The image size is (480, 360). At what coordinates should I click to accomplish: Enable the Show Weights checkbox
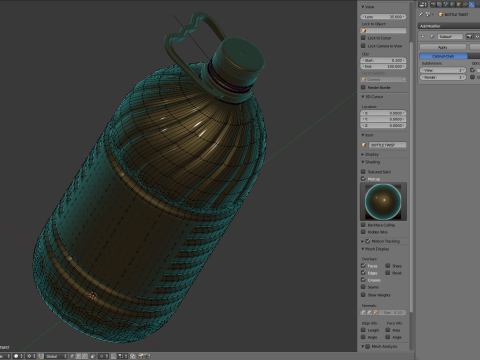point(363,295)
